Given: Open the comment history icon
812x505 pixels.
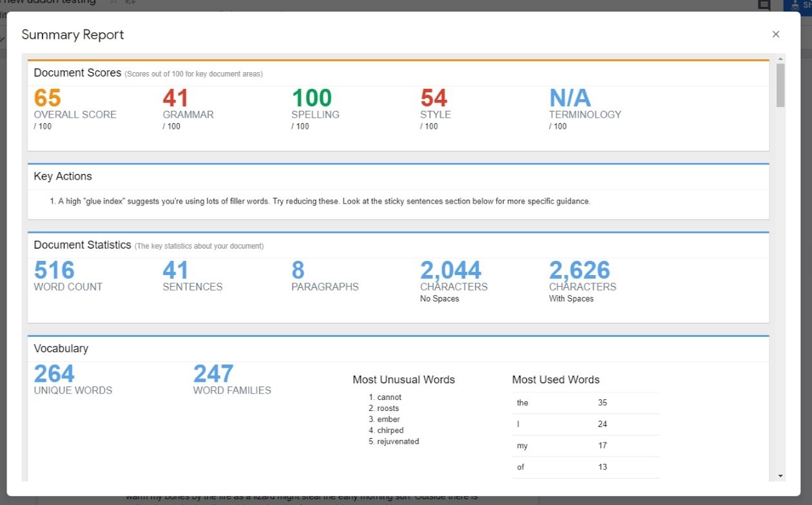Looking at the screenshot, I should (764, 5).
